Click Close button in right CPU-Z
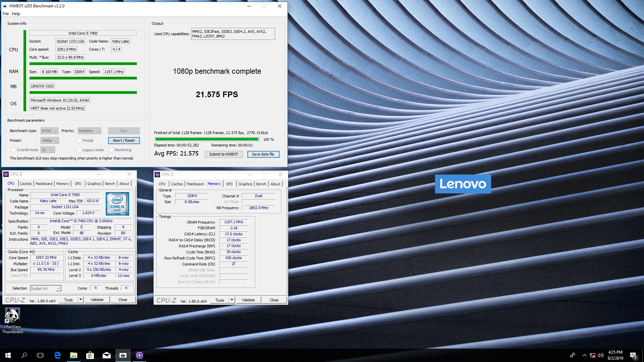The image size is (644, 362). 274,300
